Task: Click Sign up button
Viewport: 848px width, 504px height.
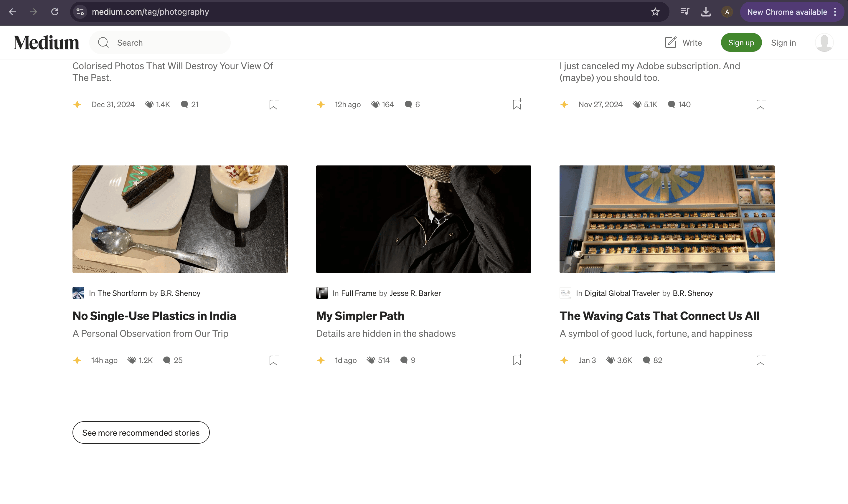Action: (741, 42)
